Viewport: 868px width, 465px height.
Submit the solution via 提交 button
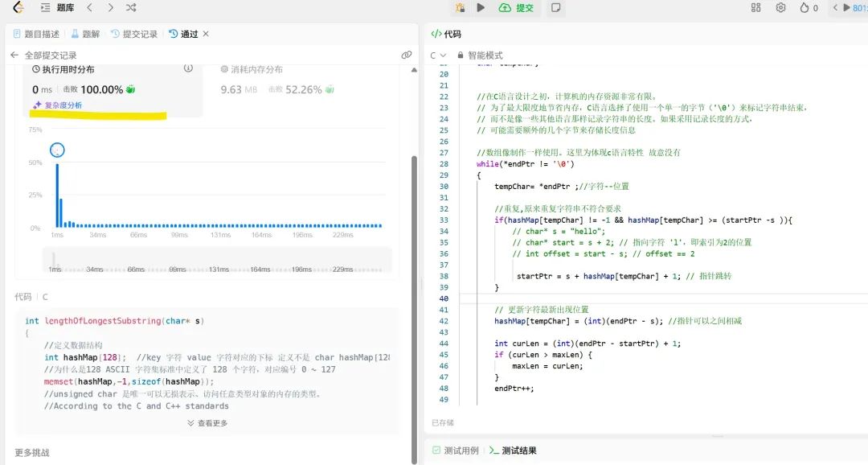click(x=516, y=7)
